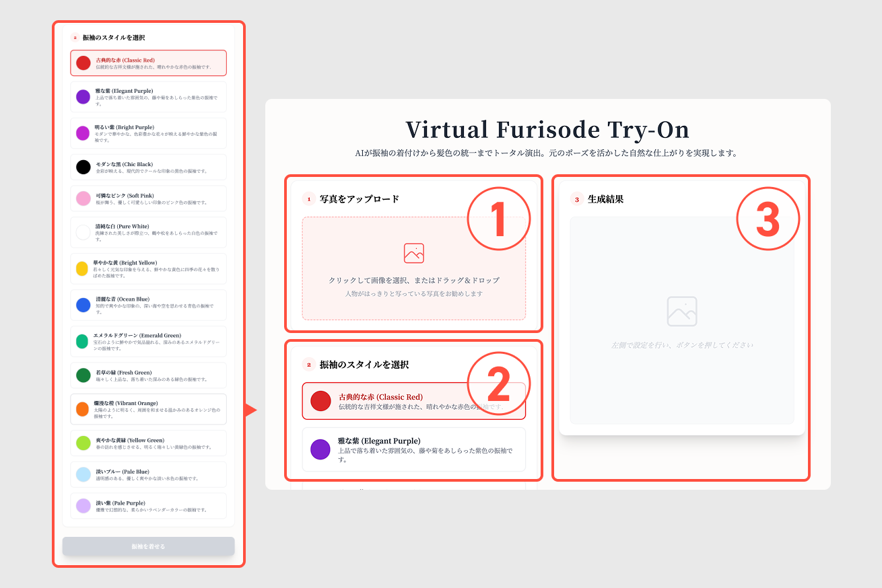The width and height of the screenshot is (882, 588).
Task: Click the Emerald Green color circle
Action: tap(83, 342)
